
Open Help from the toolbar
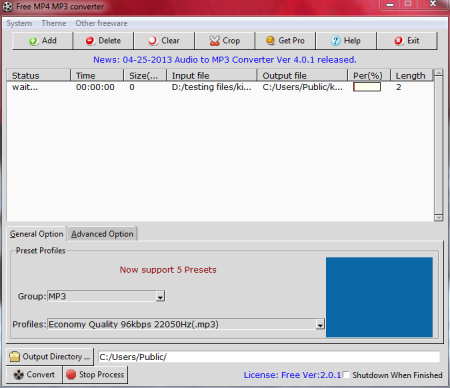click(x=346, y=41)
